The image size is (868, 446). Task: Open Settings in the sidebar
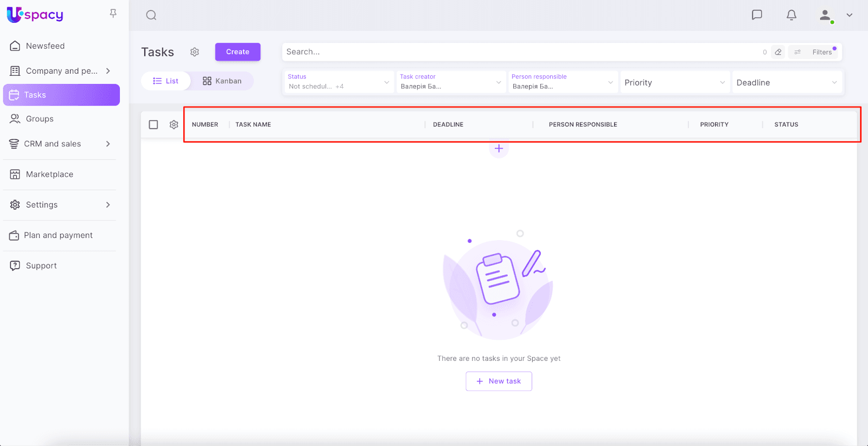click(x=41, y=205)
